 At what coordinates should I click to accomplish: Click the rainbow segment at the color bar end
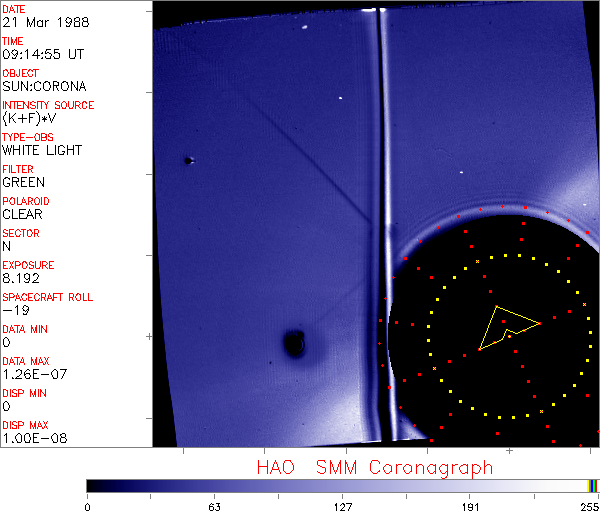click(x=594, y=485)
